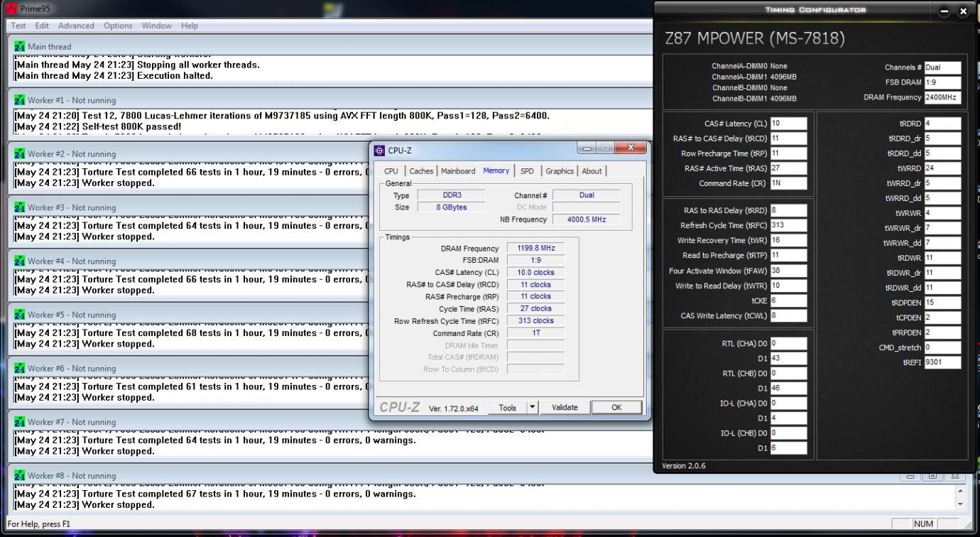The image size is (980, 537).
Task: Click the Refresh Cycle Time (tRFC) field in Timing Configurator
Action: (788, 225)
